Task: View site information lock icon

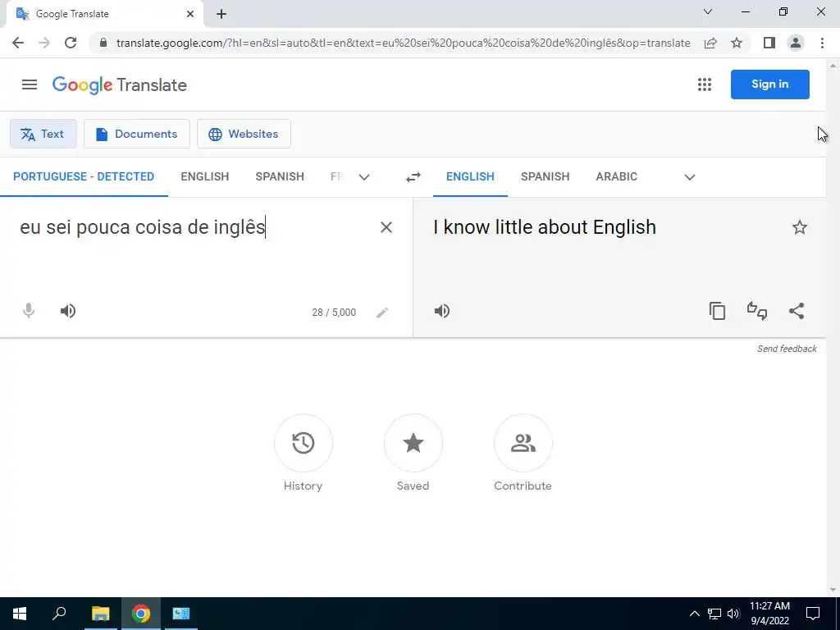Action: click(103, 43)
